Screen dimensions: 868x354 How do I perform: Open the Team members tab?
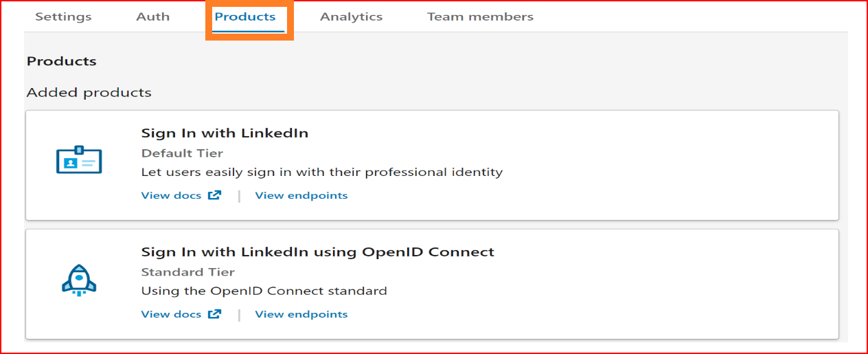(x=480, y=16)
